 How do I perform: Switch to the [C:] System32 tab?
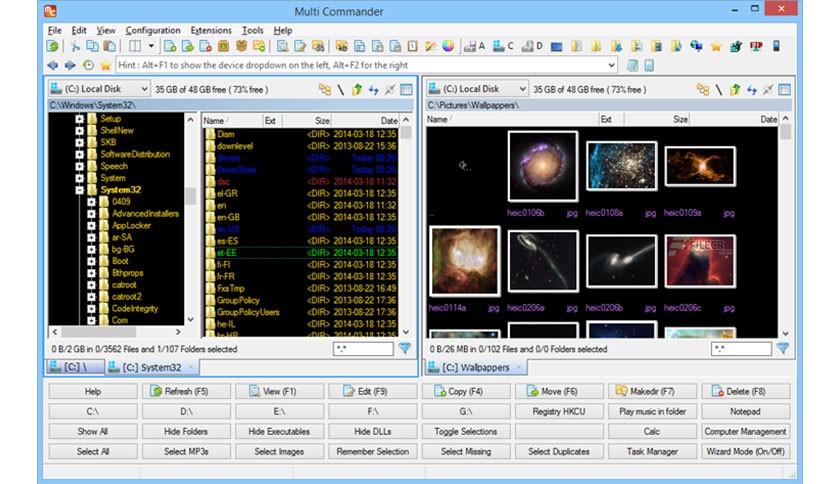[151, 367]
